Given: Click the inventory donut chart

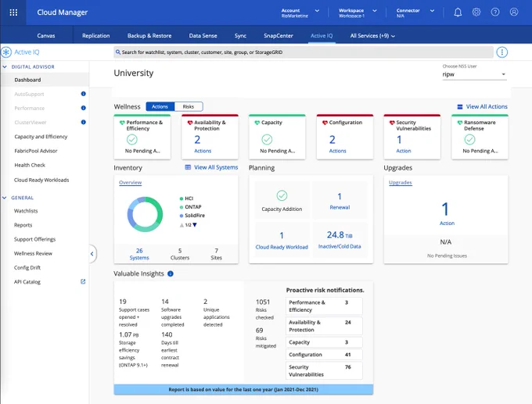Looking at the screenshot, I should click(145, 214).
